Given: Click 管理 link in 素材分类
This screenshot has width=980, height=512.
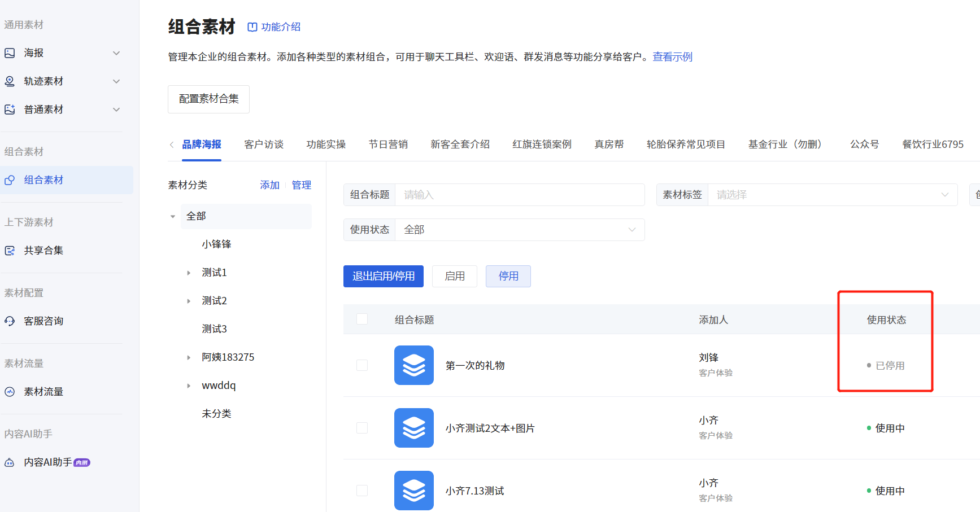Looking at the screenshot, I should pyautogui.click(x=302, y=185).
